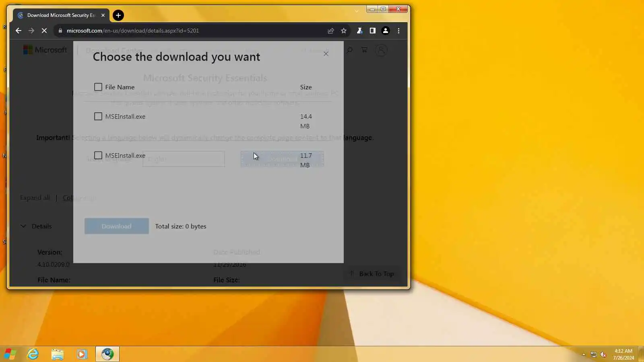Viewport: 644px width, 362px height.
Task: Close the Download Microsoft Security Essentials tab
Action: [103, 15]
